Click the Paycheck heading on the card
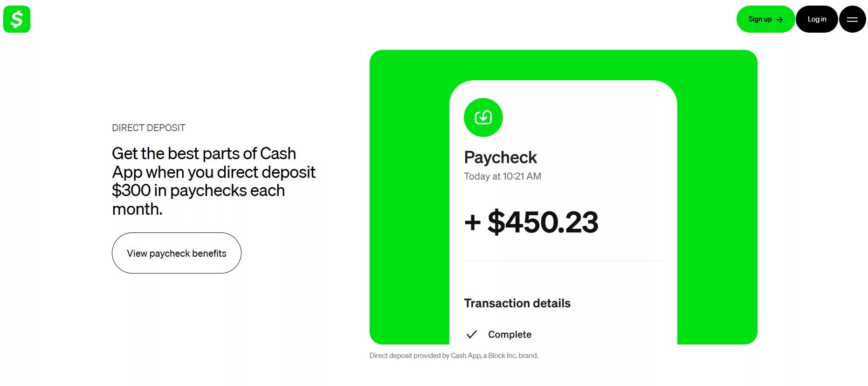 (500, 157)
